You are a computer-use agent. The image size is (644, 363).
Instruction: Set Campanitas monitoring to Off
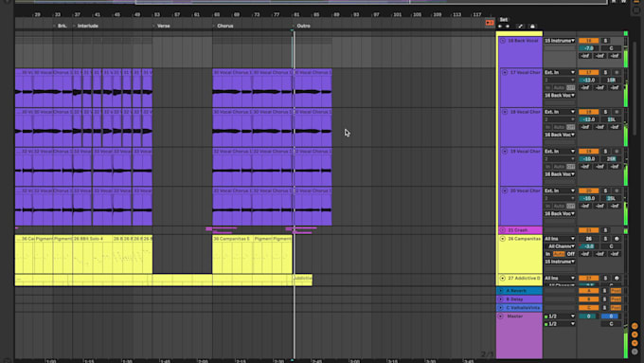pos(570,254)
